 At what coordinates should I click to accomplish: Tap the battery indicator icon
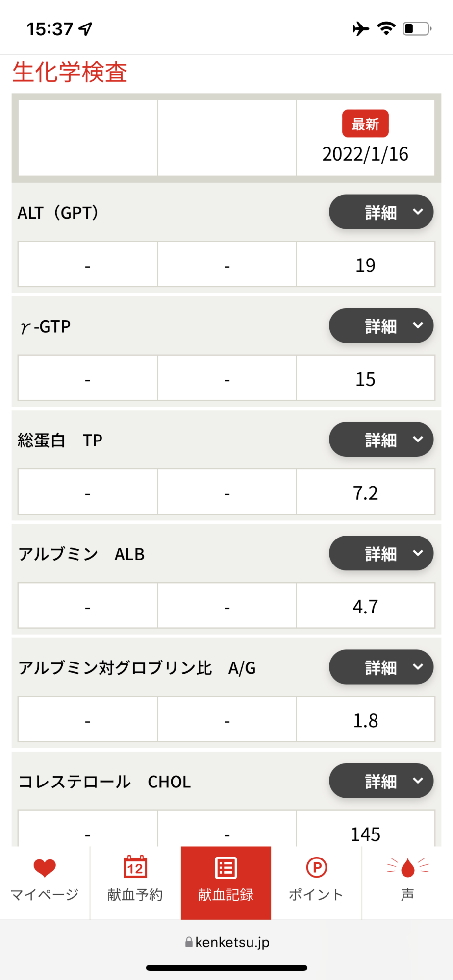[x=417, y=29]
